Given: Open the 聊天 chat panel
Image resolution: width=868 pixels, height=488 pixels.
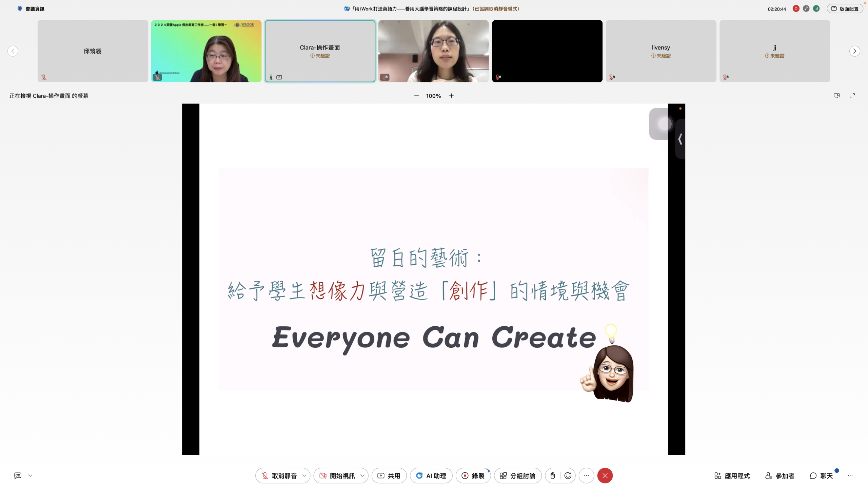Looking at the screenshot, I should (821, 475).
